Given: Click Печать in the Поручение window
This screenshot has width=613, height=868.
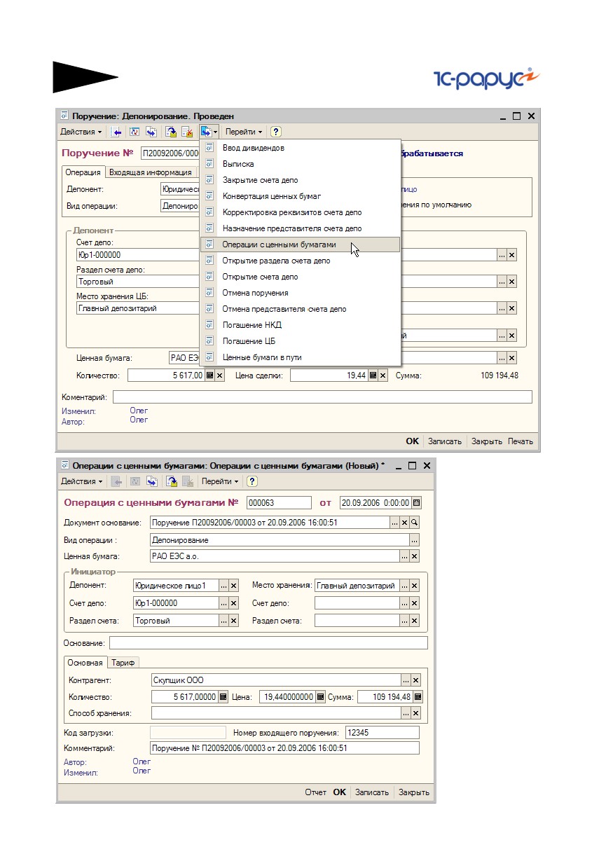Looking at the screenshot, I should pyautogui.click(x=521, y=441).
